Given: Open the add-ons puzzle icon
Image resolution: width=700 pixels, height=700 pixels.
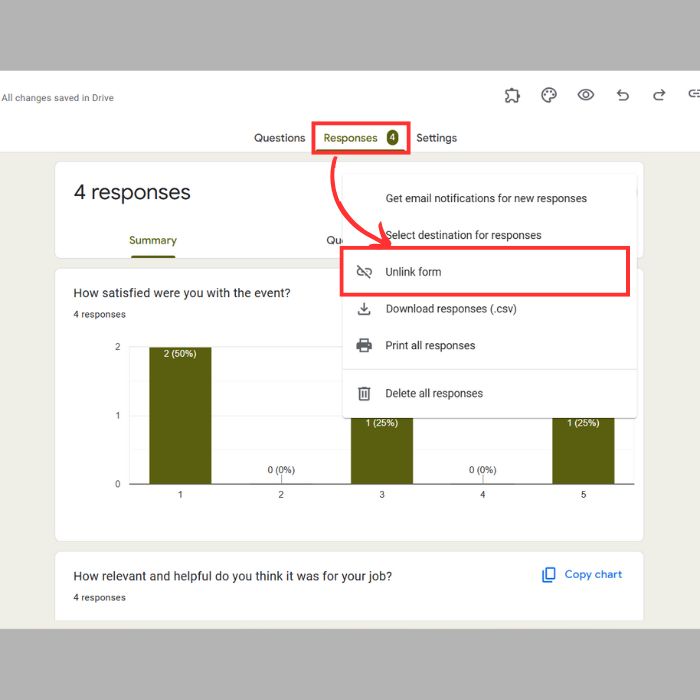Looking at the screenshot, I should pos(512,95).
